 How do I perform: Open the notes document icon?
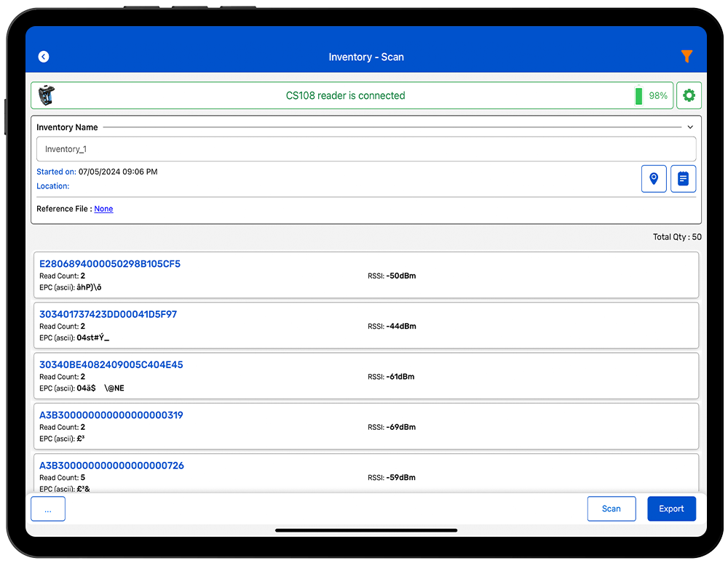coord(683,178)
